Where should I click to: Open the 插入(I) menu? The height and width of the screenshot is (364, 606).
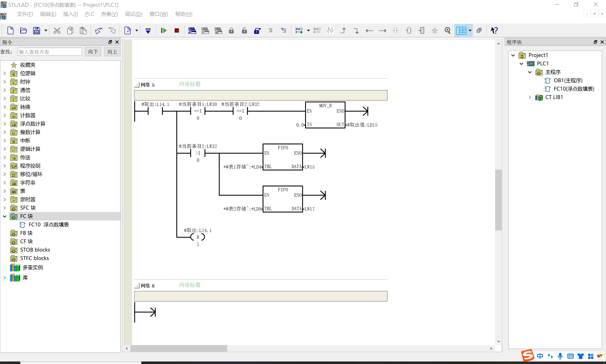[x=70, y=14]
